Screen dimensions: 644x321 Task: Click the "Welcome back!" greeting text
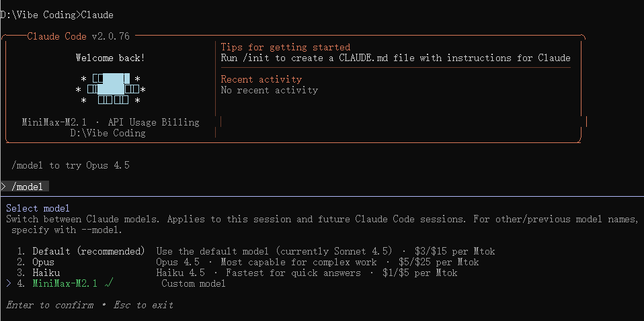pos(110,58)
